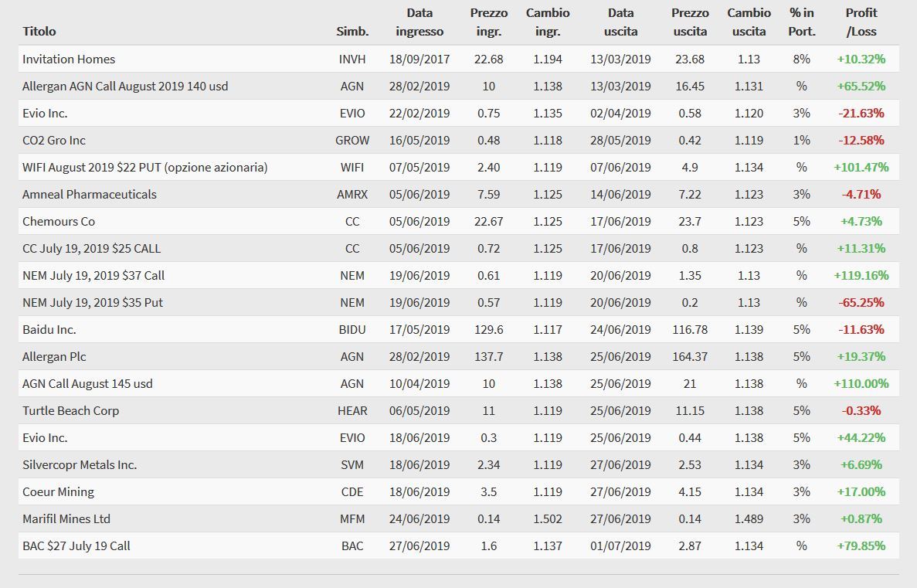Select Allergan AGN Call August 2019 140 usd
The image size is (917, 588).
coord(125,86)
